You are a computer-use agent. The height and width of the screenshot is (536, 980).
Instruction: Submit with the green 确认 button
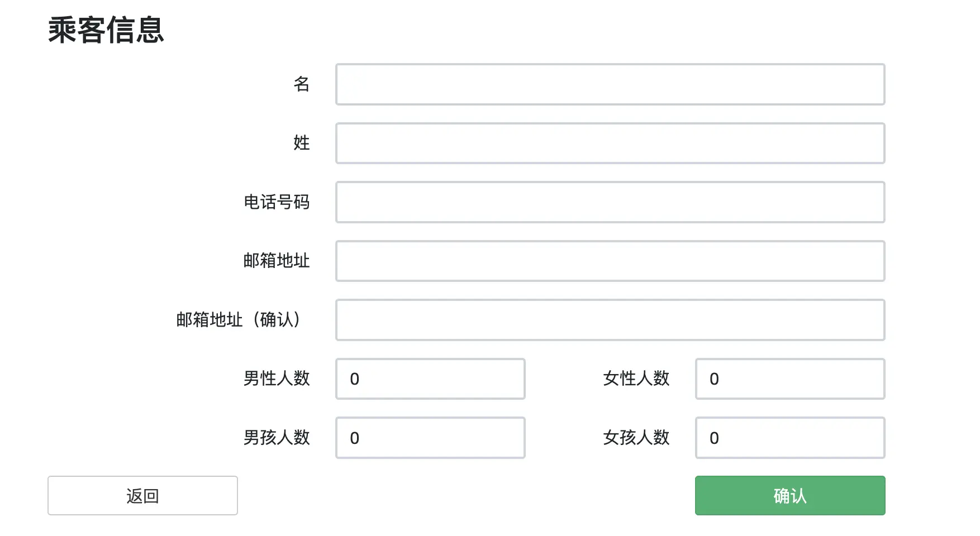[x=790, y=496]
